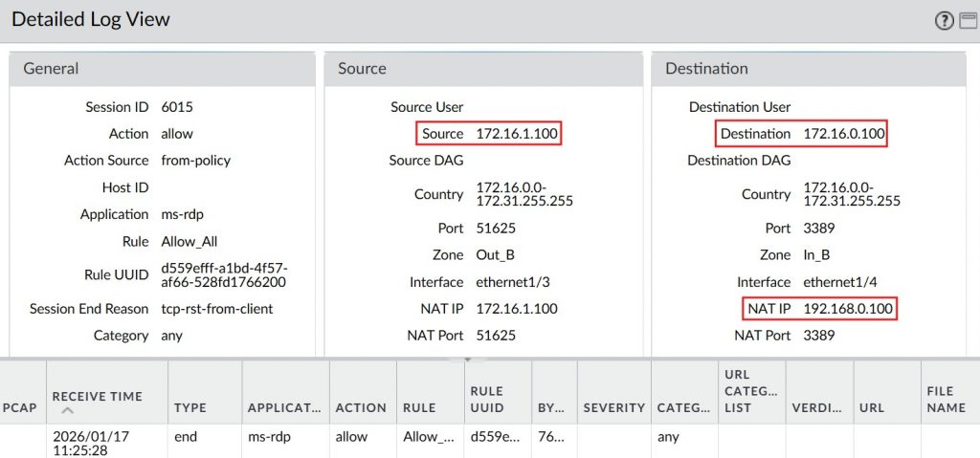The width and height of the screenshot is (980, 458).
Task: Click the Severity column header
Action: coord(613,407)
